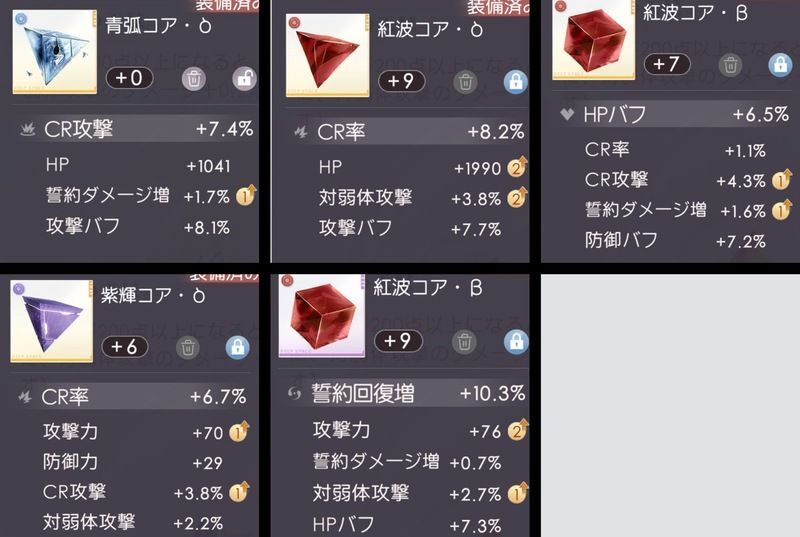Screen dimensions: 800x537
Task: Click trash icon on 紅波コア・β +7 card
Action: coord(730,65)
